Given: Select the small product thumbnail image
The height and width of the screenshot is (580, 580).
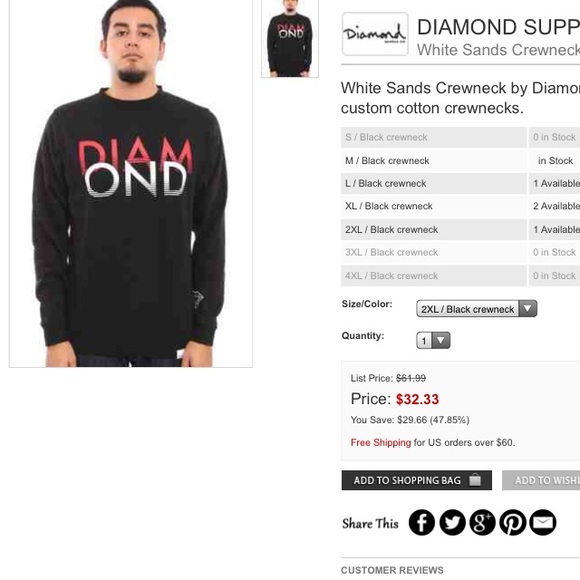Looking at the screenshot, I should pos(290,38).
